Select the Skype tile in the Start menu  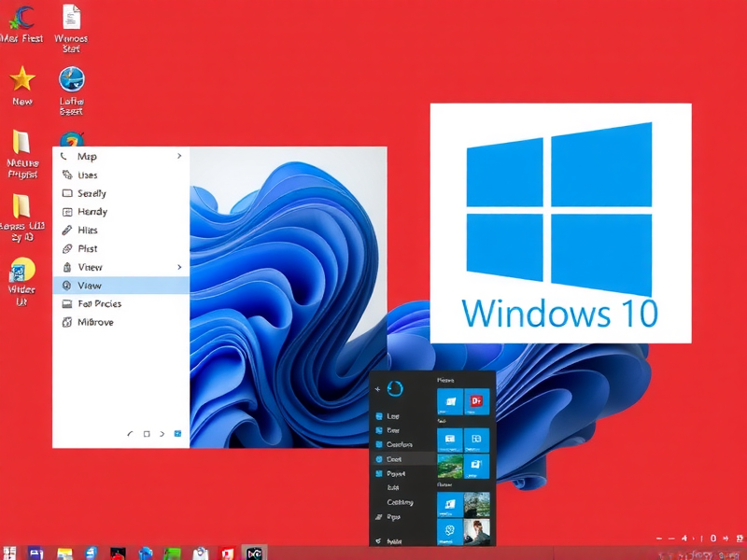coord(449,530)
